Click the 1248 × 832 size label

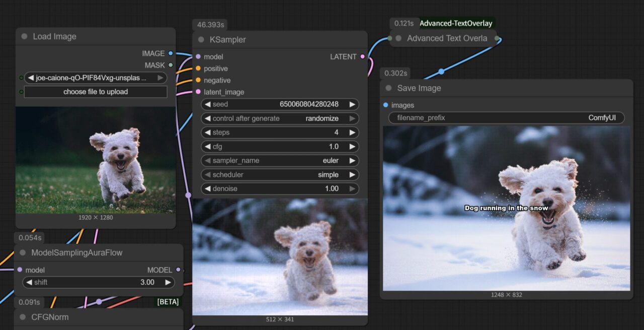[507, 295]
